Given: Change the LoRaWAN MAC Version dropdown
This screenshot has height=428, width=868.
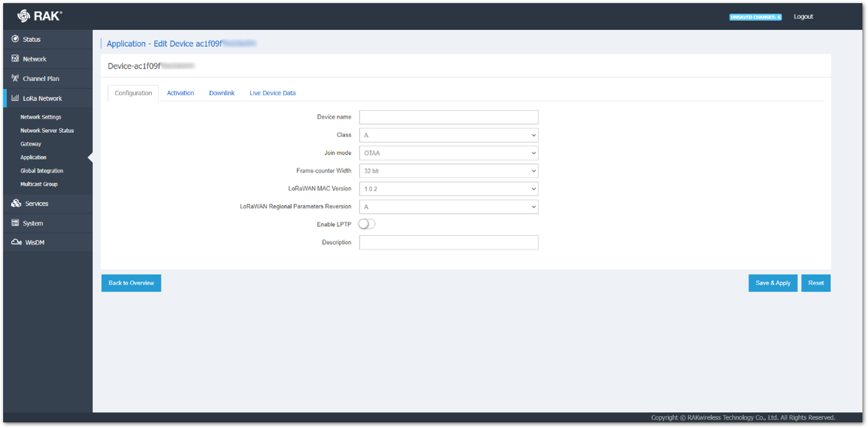Looking at the screenshot, I should [448, 188].
